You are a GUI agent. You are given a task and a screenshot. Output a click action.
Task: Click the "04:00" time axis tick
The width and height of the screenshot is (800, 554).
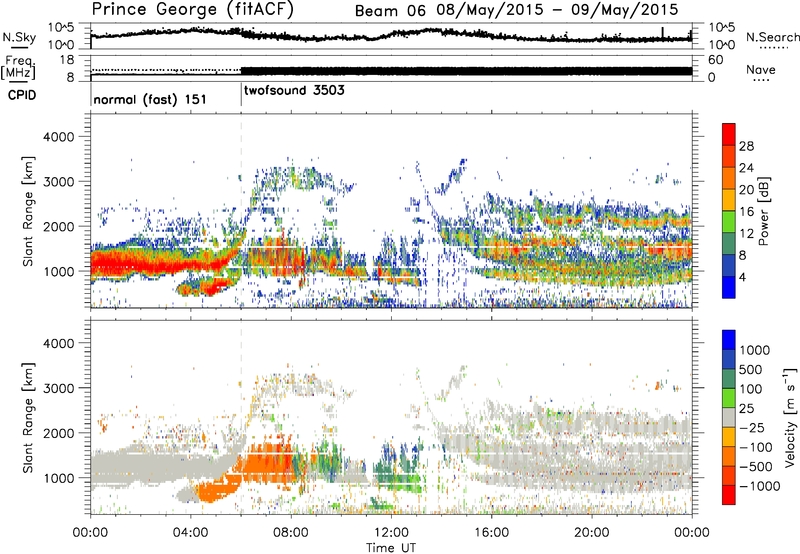(x=190, y=533)
